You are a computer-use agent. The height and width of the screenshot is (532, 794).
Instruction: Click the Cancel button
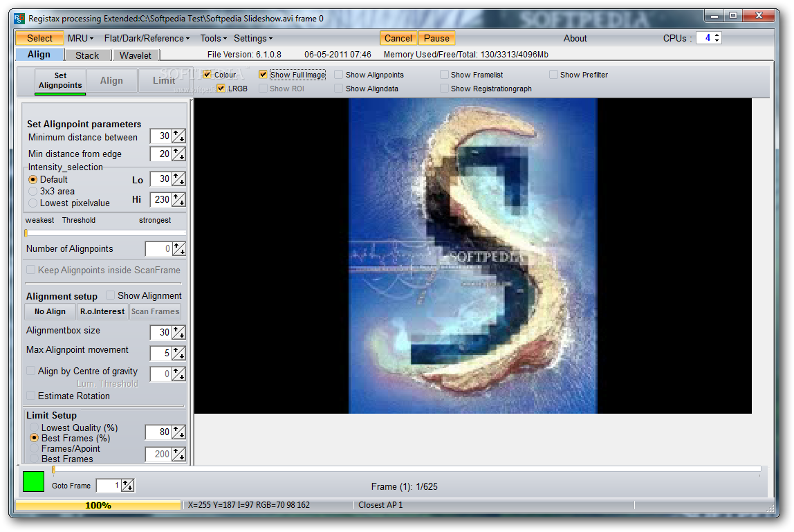[398, 39]
